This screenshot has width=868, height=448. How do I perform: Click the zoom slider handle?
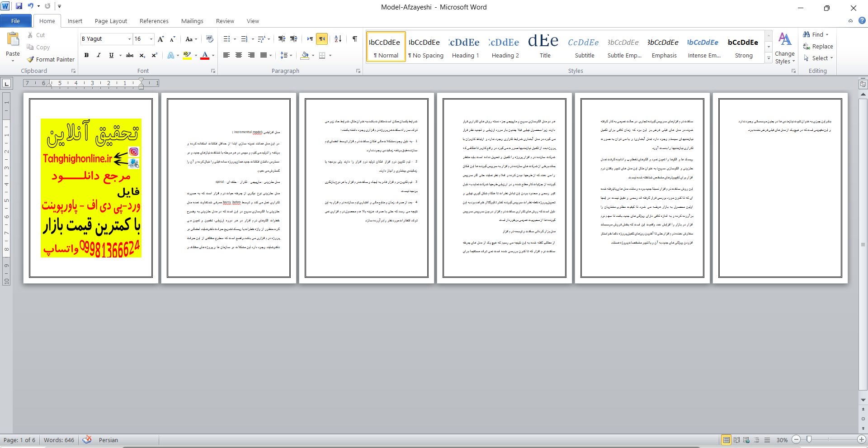tap(809, 439)
